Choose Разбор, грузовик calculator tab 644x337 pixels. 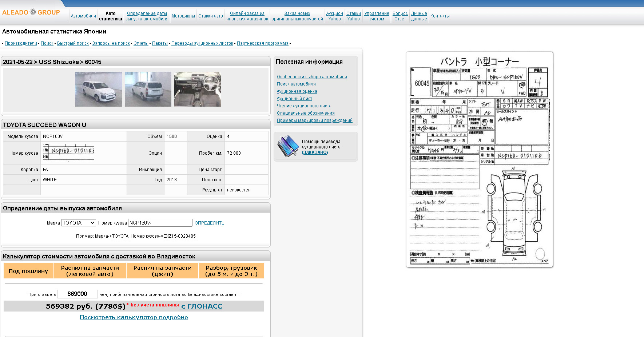[x=231, y=271]
